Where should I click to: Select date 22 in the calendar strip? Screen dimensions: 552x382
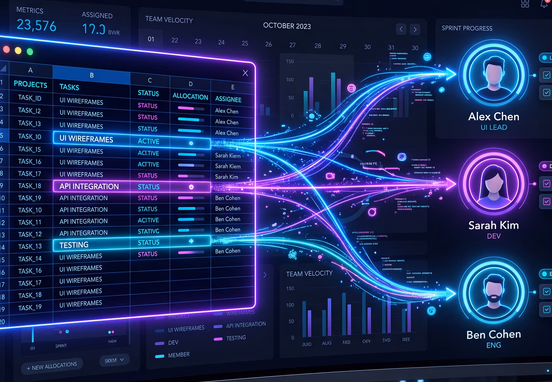pos(175,40)
